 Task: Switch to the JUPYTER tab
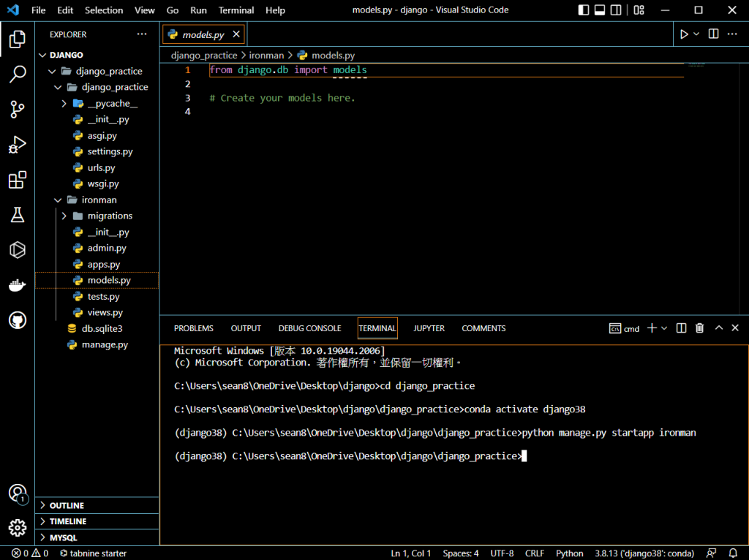[429, 328]
